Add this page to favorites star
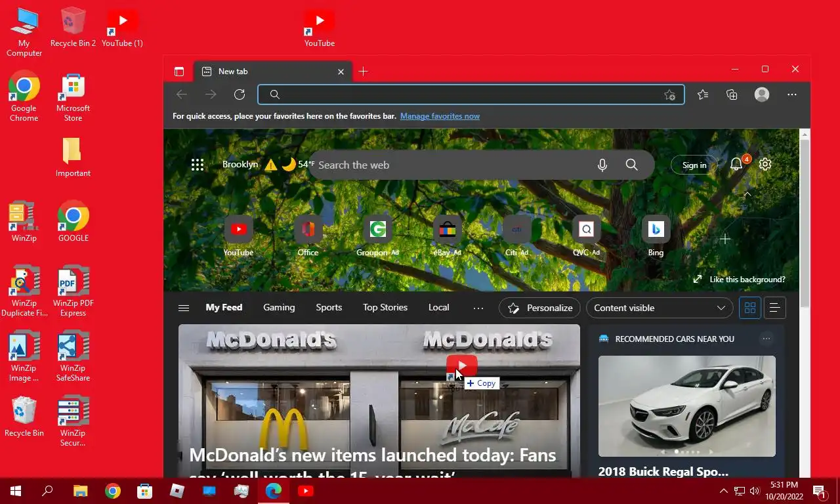Screen dimensions: 840x504 point(669,94)
